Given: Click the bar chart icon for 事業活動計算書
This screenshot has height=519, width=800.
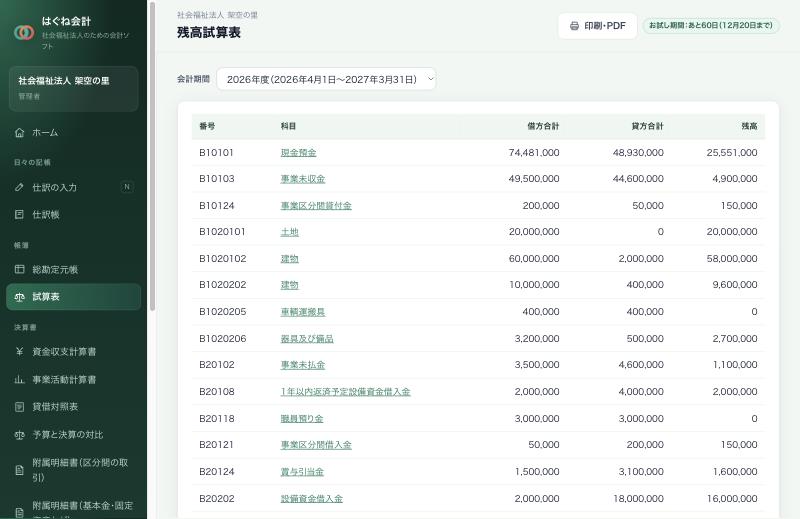Looking at the screenshot, I should 19,379.
